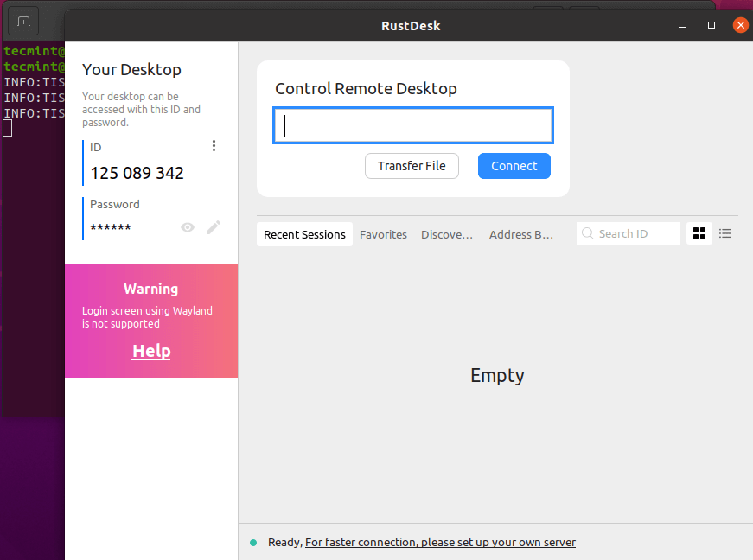Activate grid view toggle for recent sessions

[x=699, y=233]
